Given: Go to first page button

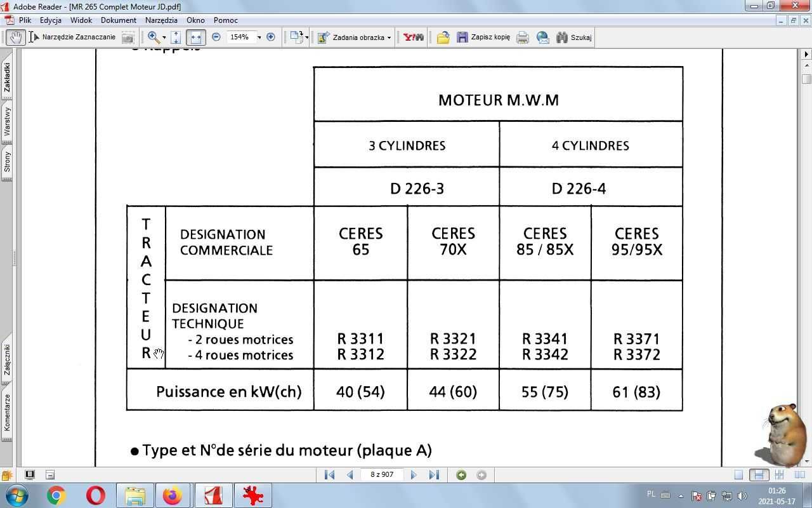Looking at the screenshot, I should 329,474.
